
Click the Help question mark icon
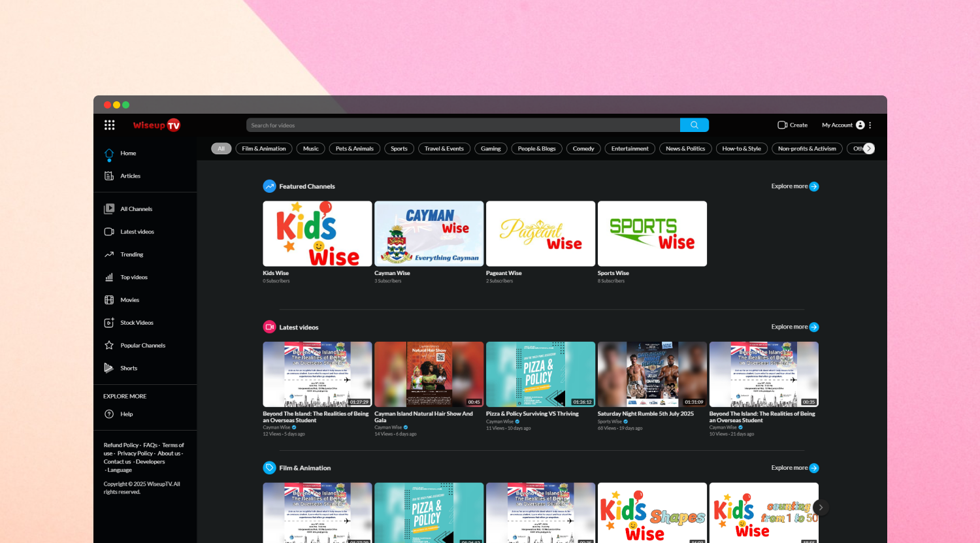point(109,414)
